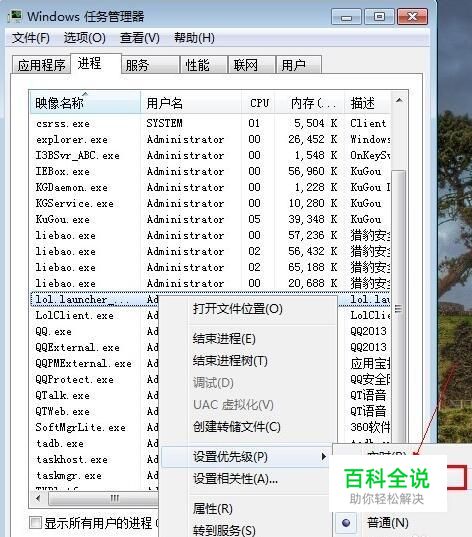Image resolution: width=472 pixels, height=537 pixels.
Task: Click the horizontal scroll left arrow
Action: (x=38, y=498)
